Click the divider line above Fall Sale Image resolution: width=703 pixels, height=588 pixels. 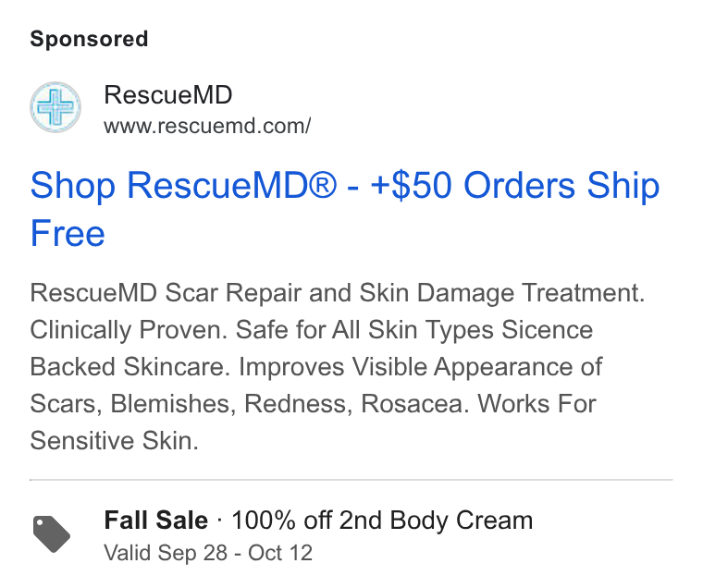351,480
